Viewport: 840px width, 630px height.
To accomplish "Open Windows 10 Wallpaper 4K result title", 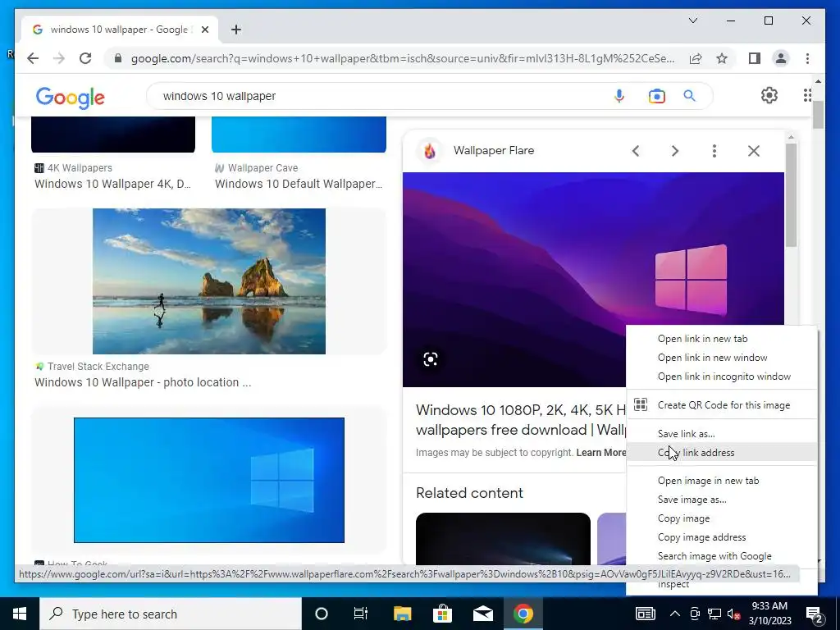I will (112, 184).
